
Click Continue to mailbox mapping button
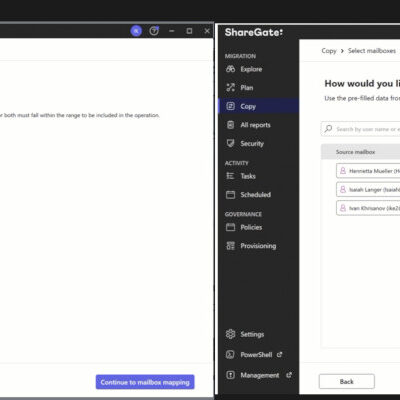(x=145, y=382)
